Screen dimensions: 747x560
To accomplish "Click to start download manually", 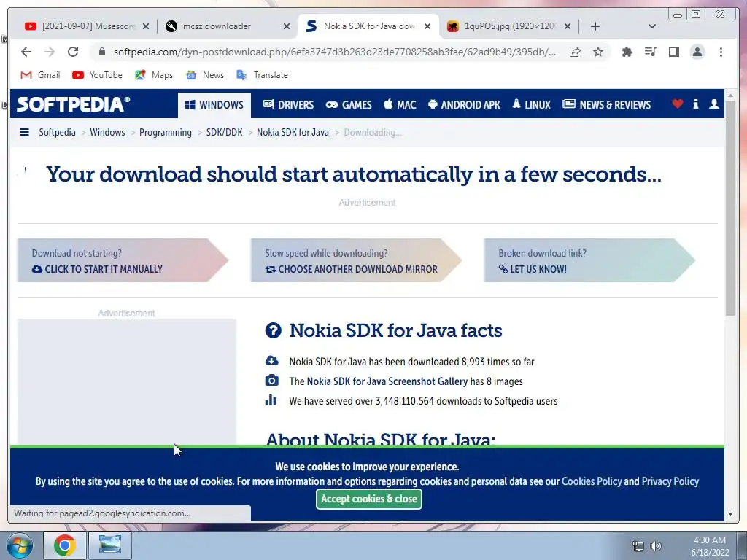I will pos(123,260).
